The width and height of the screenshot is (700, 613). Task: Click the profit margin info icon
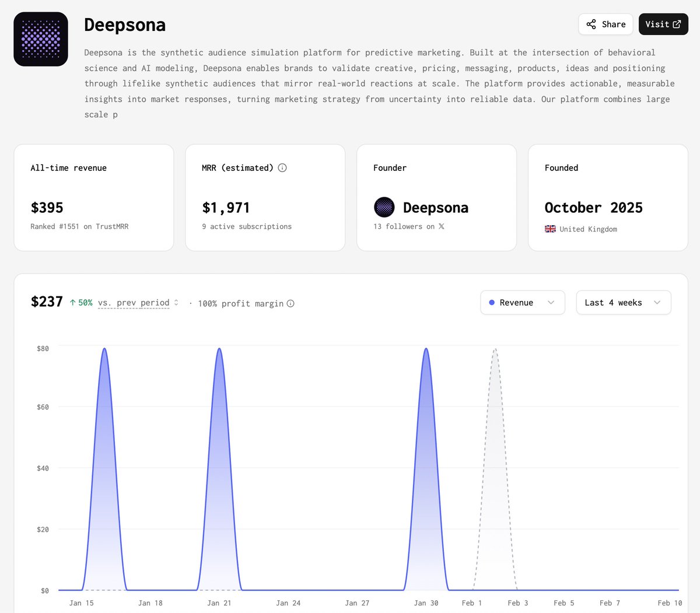pos(290,303)
